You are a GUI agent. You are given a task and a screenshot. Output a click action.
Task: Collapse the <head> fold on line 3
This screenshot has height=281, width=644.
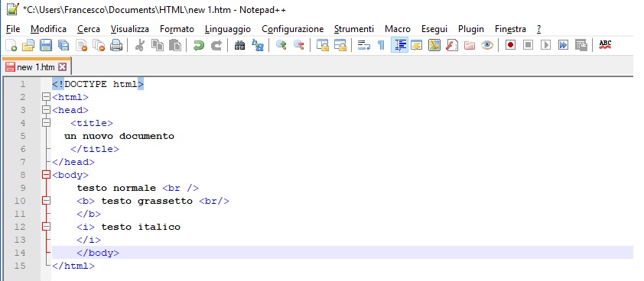[x=46, y=111]
